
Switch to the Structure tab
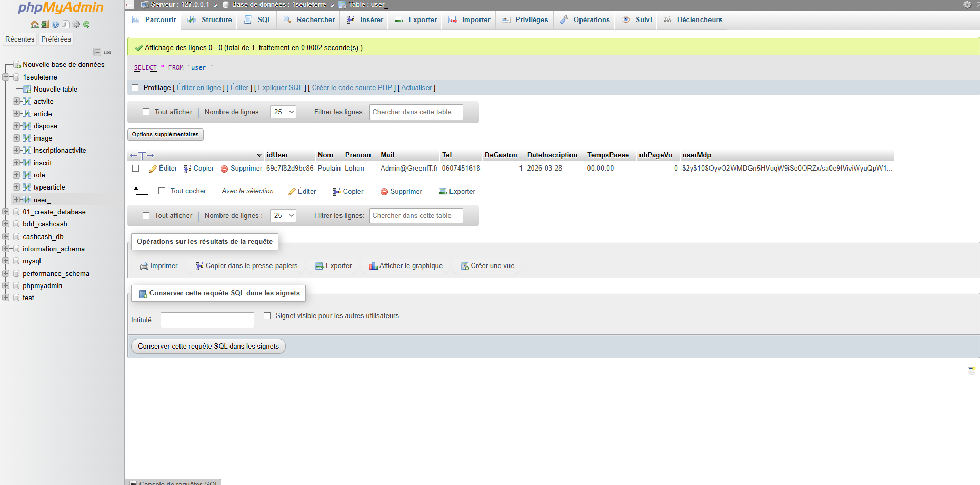[x=210, y=19]
